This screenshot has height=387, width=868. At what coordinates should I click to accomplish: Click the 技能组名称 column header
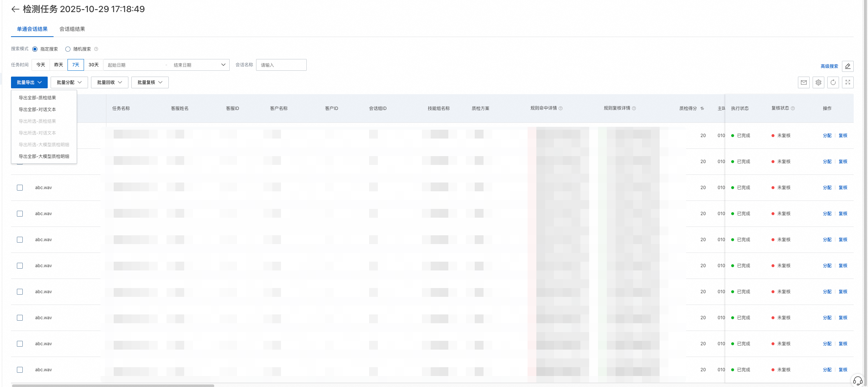(x=439, y=108)
